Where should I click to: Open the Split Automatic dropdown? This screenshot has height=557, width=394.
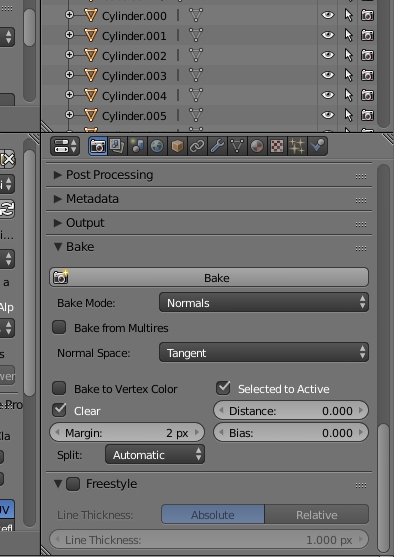[155, 454]
